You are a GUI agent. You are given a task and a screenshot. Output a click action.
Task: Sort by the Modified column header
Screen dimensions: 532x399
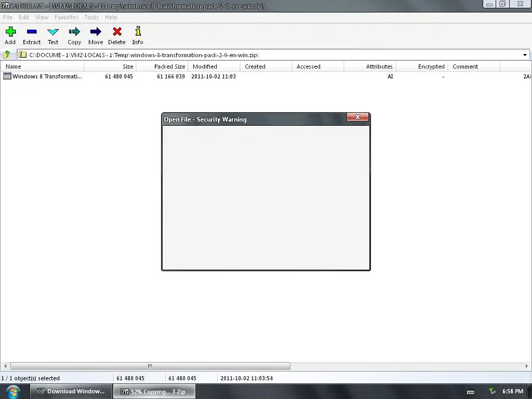[x=214, y=66]
